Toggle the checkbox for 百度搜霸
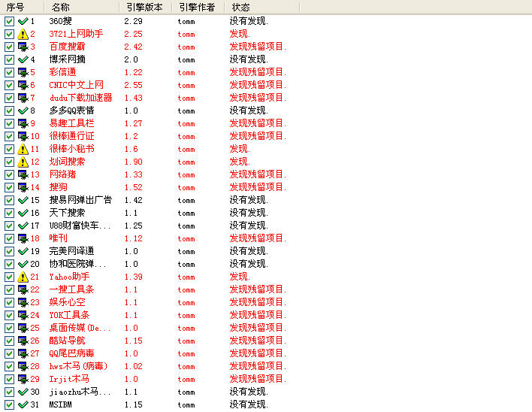The width and height of the screenshot is (532, 412). (x=9, y=47)
